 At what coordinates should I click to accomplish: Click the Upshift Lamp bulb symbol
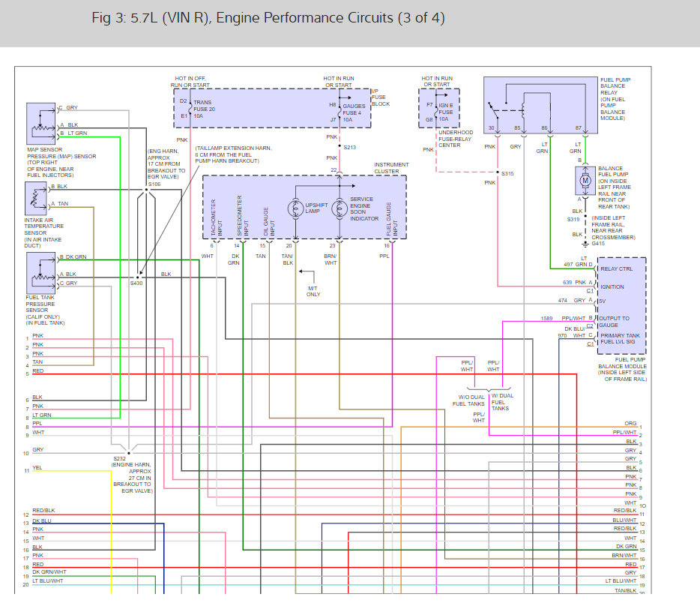coord(295,207)
